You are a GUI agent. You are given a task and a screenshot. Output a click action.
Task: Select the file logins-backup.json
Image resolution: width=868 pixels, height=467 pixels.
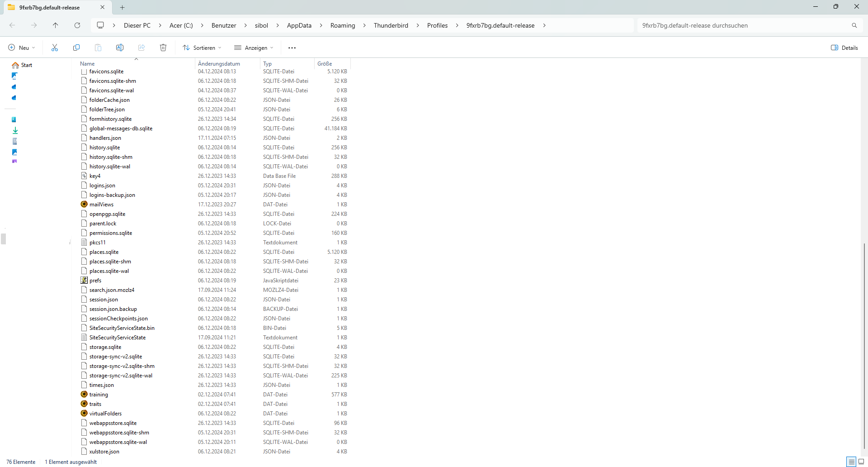112,195
